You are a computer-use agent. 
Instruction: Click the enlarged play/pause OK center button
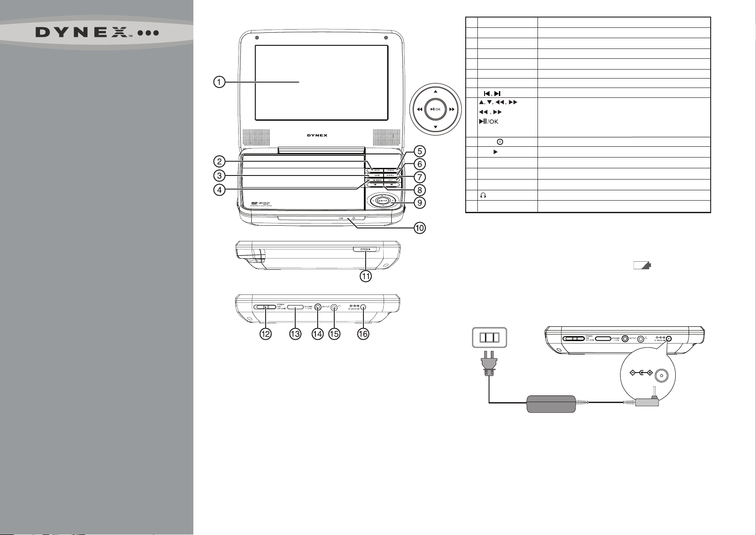[x=435, y=109]
